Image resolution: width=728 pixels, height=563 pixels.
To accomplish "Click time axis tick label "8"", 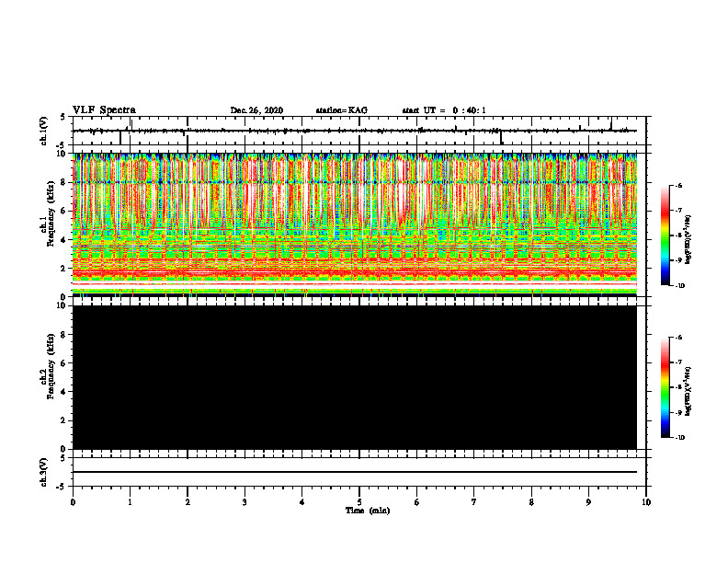I will pyautogui.click(x=531, y=502).
